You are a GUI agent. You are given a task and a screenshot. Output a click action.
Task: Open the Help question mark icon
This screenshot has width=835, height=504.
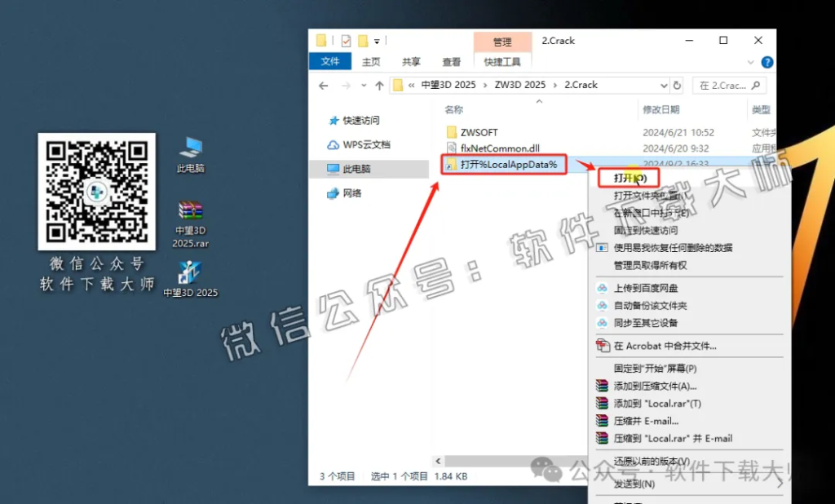tap(767, 62)
